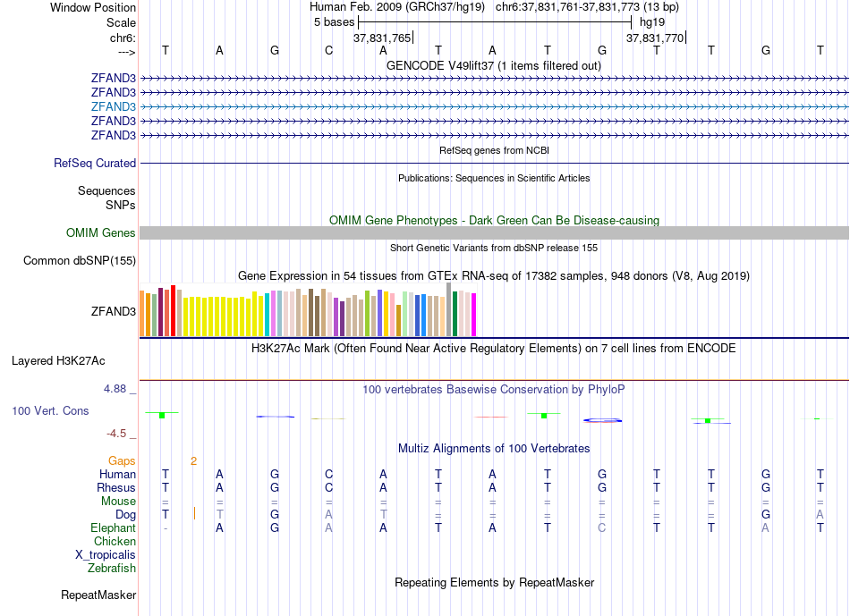
Task: Click the C base in the top reference sequence row
Action: [x=328, y=50]
